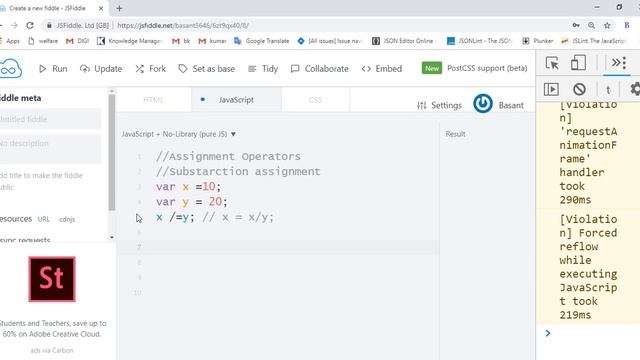Click the console prompt input
The width and height of the screenshot is (640, 360).
tap(594, 333)
